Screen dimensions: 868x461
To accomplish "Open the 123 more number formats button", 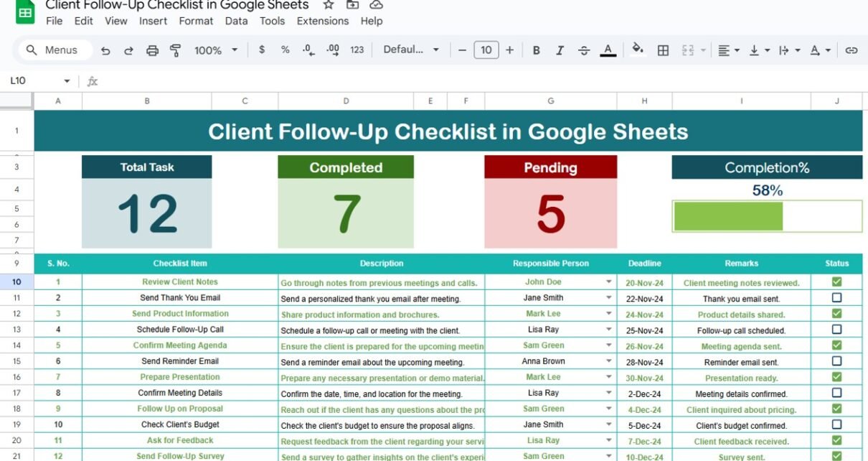I will (x=357, y=50).
